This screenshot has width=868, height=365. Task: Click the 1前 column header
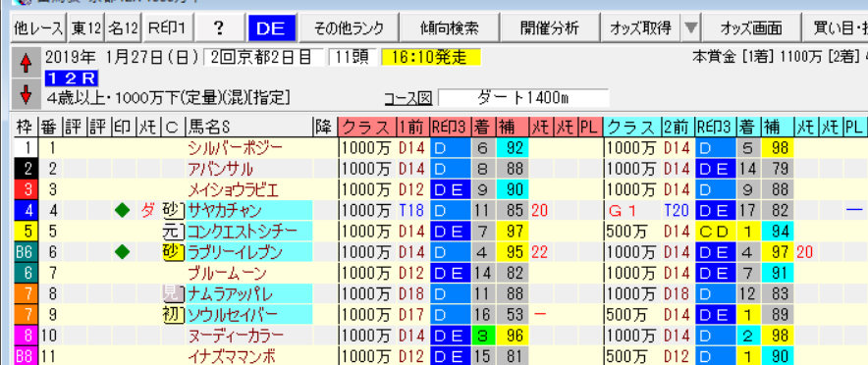tap(412, 128)
